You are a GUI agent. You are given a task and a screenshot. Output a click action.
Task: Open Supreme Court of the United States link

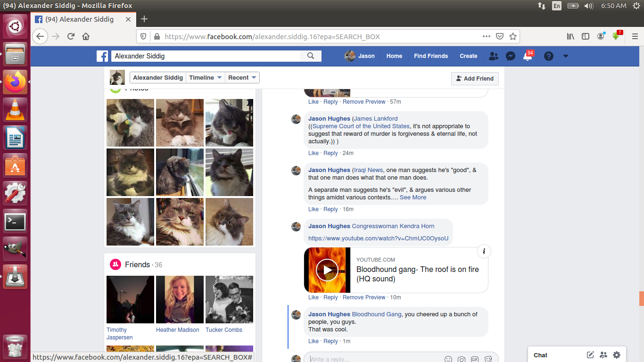tap(361, 126)
